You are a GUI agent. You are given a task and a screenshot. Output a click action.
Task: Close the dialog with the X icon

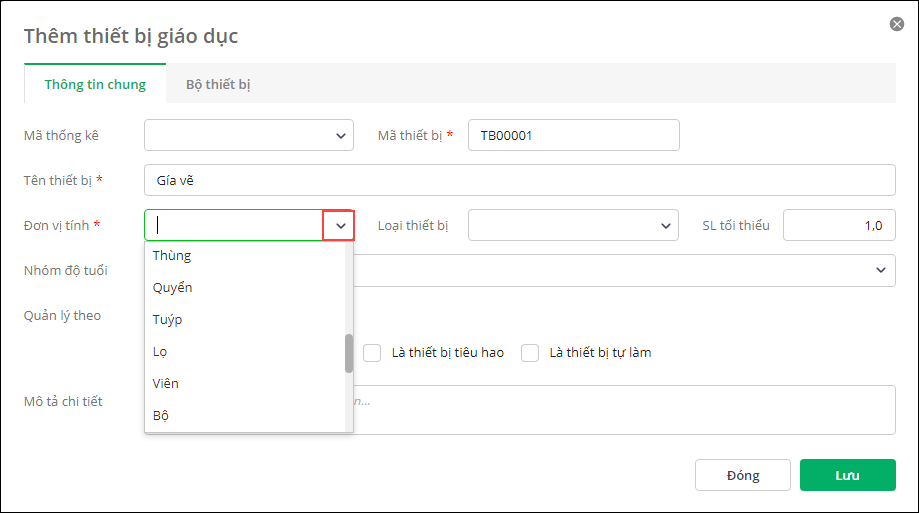897,24
